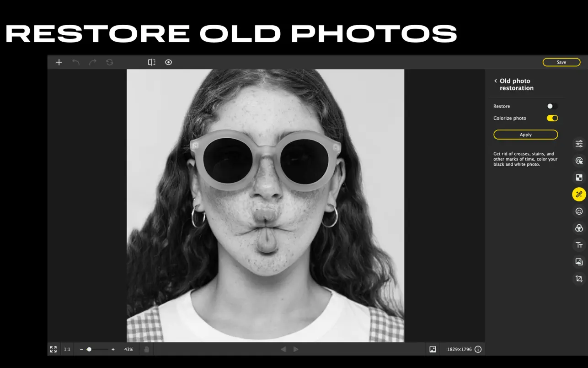Open the adjustments sliders panel
This screenshot has width=588, height=368.
tap(579, 144)
